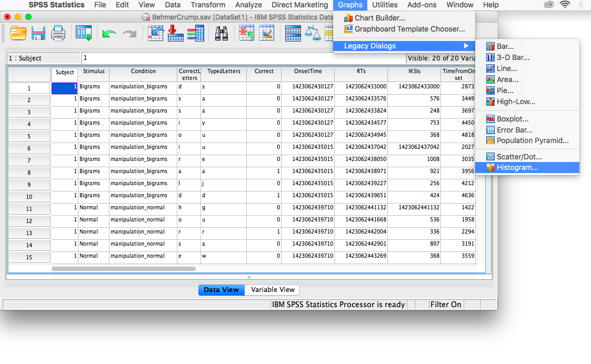Screen dimensions: 591x364
Task: Select the IKSIs column header
Action: 414,74
